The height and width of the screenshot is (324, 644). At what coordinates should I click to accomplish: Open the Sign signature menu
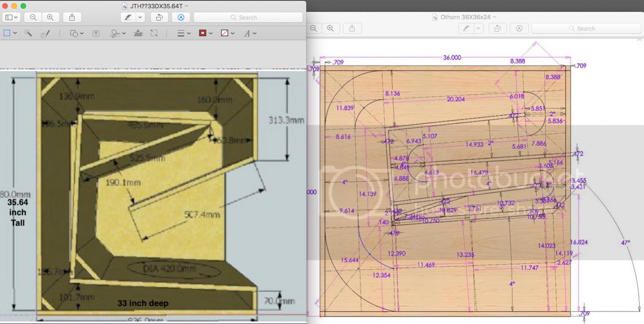[118, 33]
